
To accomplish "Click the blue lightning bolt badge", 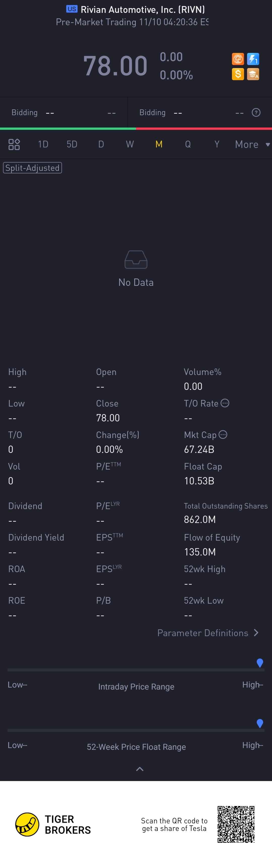I will 253,59.
